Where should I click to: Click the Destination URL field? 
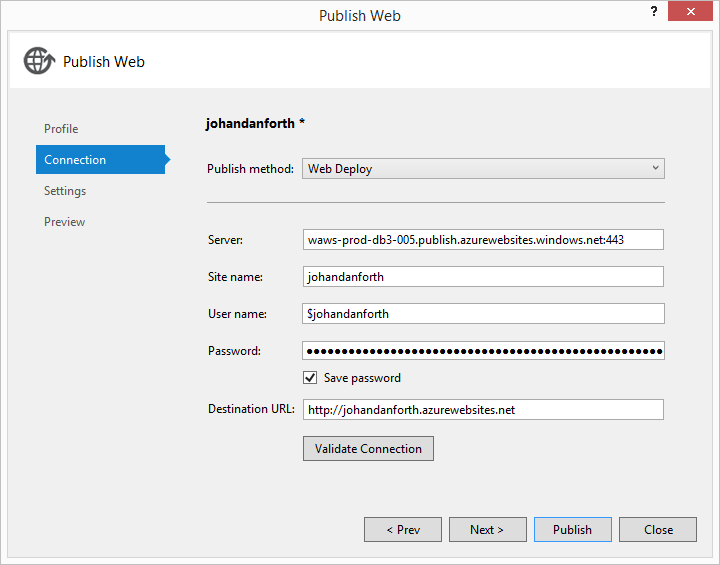click(483, 409)
